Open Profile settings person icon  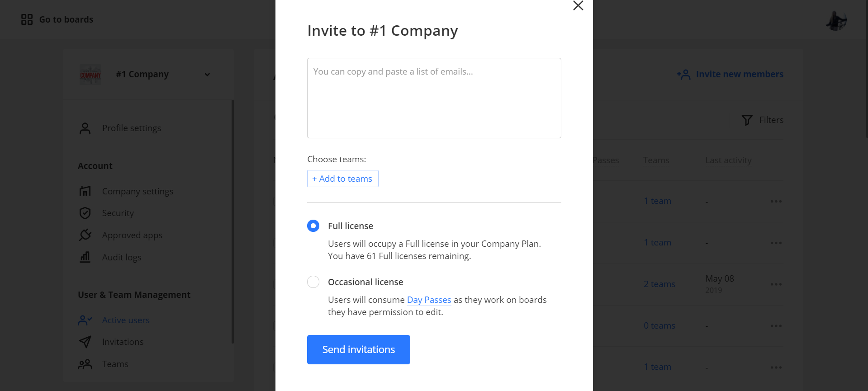pos(85,128)
